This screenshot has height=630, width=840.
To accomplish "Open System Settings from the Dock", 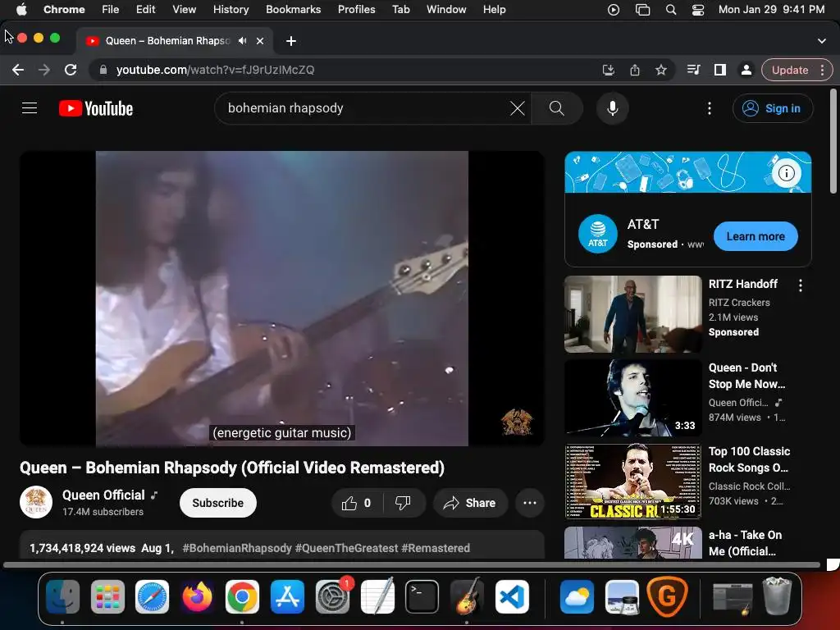I will (333, 597).
